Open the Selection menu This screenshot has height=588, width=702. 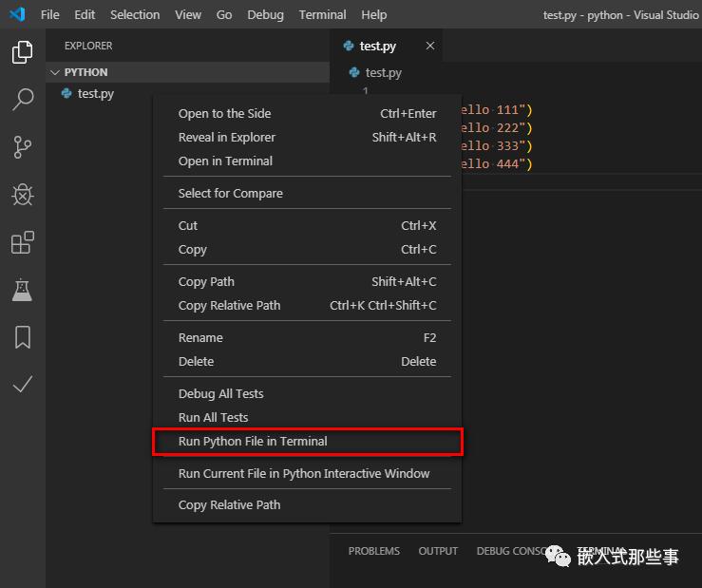135,15
